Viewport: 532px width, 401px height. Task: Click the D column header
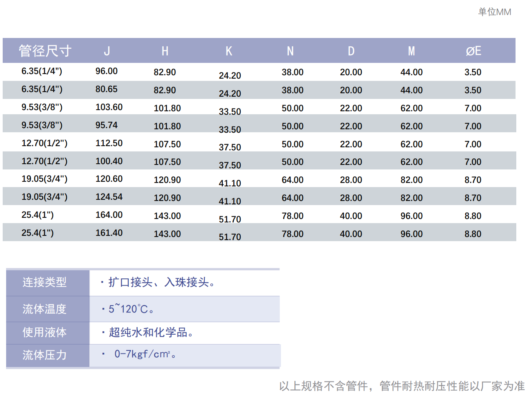point(351,51)
